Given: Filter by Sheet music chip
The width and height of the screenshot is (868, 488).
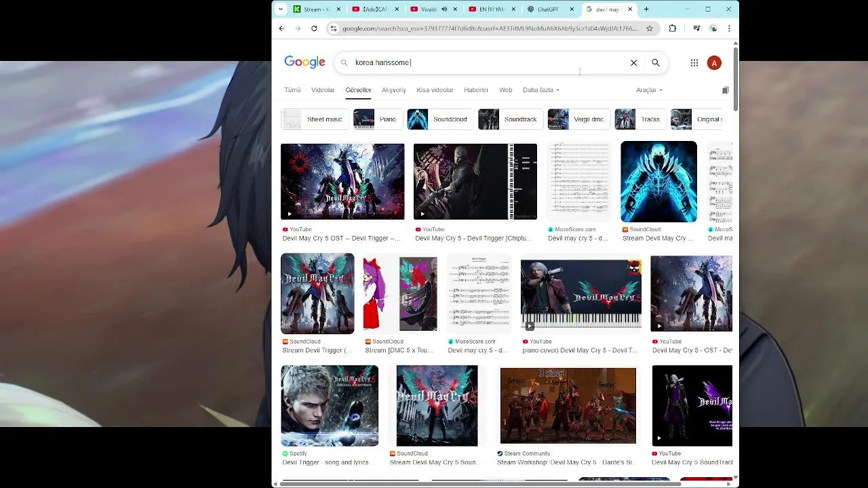Looking at the screenshot, I should pos(315,119).
